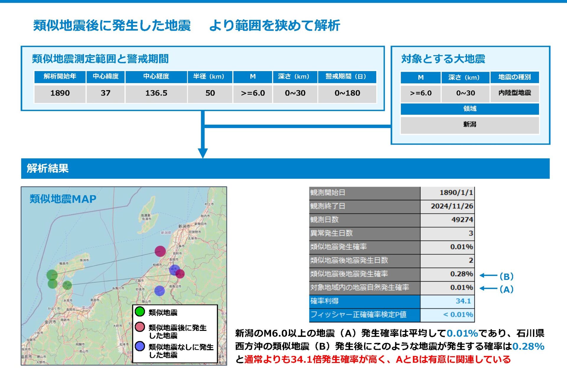
Task: Click the green 類似地震 legend circle
Action: coord(140,311)
